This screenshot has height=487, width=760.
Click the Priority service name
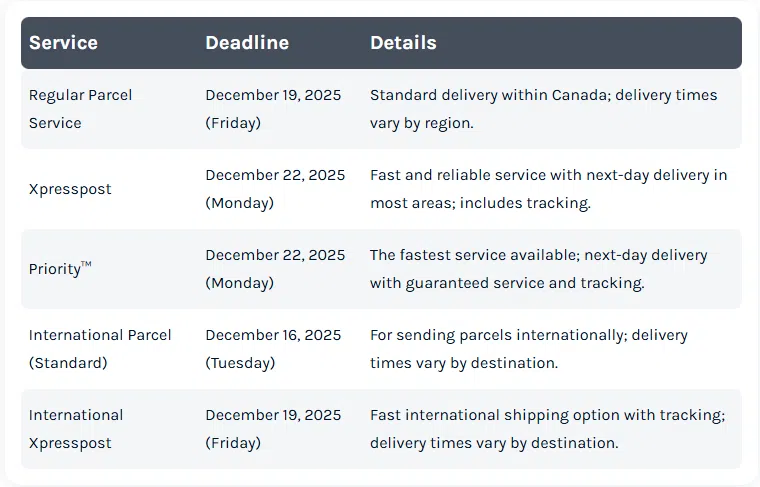click(55, 270)
